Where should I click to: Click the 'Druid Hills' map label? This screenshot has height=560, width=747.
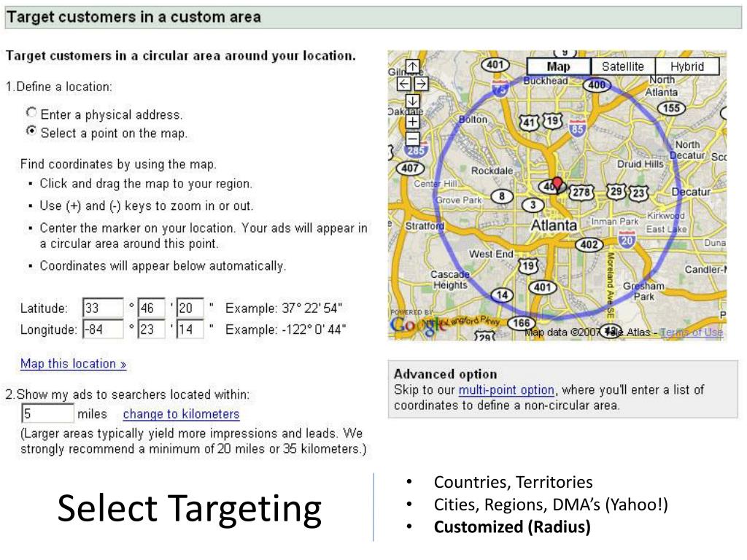pyautogui.click(x=640, y=164)
